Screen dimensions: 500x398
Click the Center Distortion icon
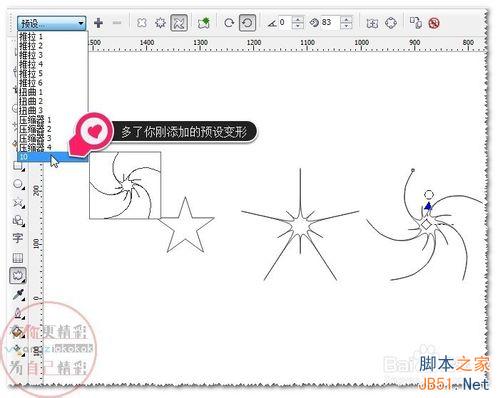372,23
